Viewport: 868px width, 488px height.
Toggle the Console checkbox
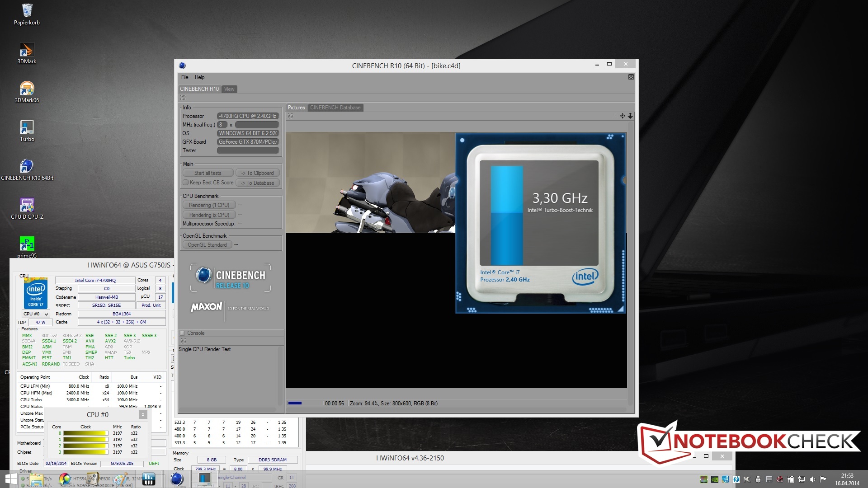[x=182, y=333]
